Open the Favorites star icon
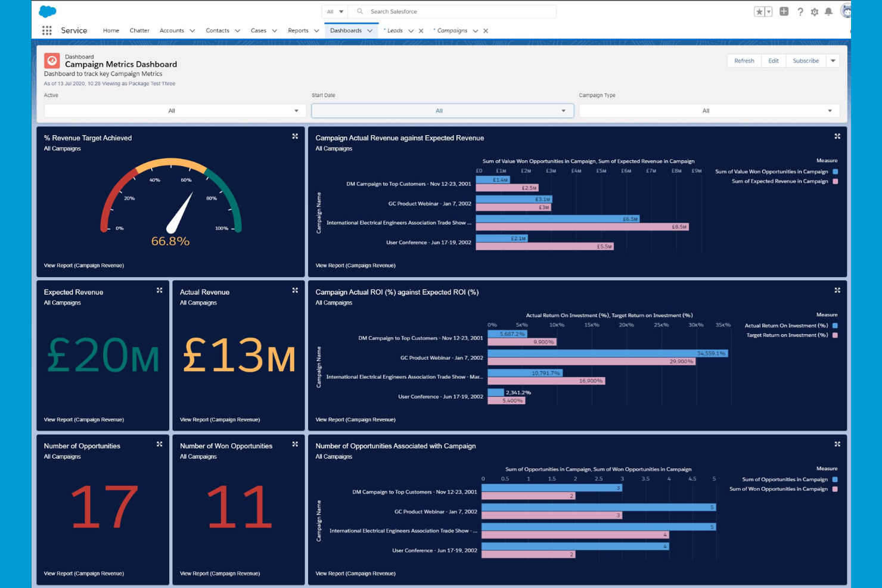The image size is (882, 588). 759,11
